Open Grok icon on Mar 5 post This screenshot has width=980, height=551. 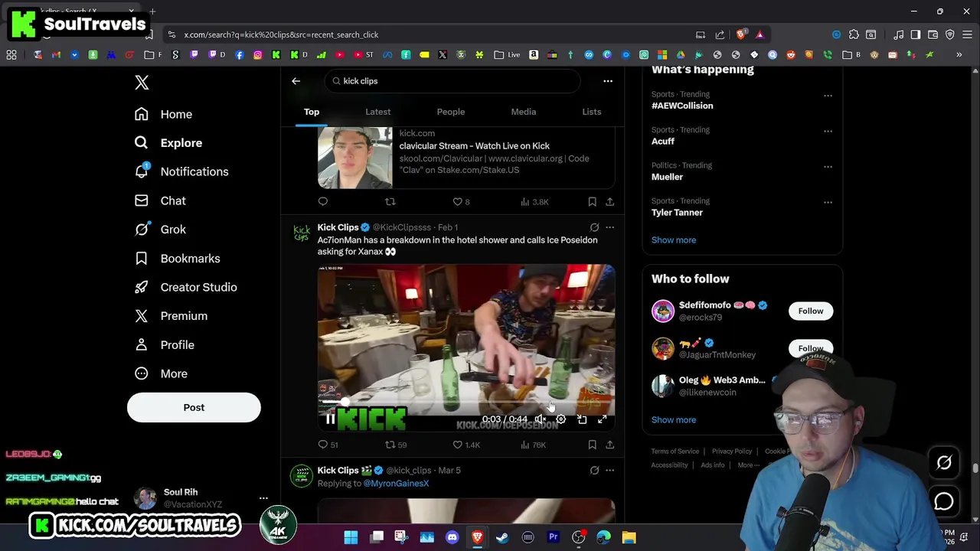(x=594, y=470)
